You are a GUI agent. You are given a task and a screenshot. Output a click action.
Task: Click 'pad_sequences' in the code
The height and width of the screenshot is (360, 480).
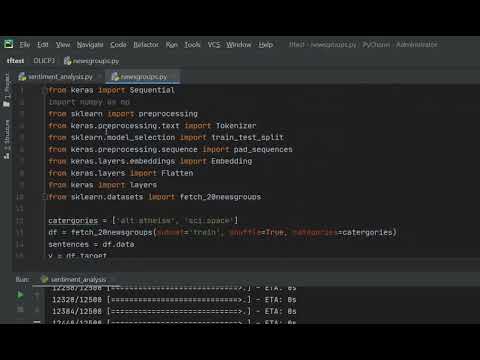point(263,150)
